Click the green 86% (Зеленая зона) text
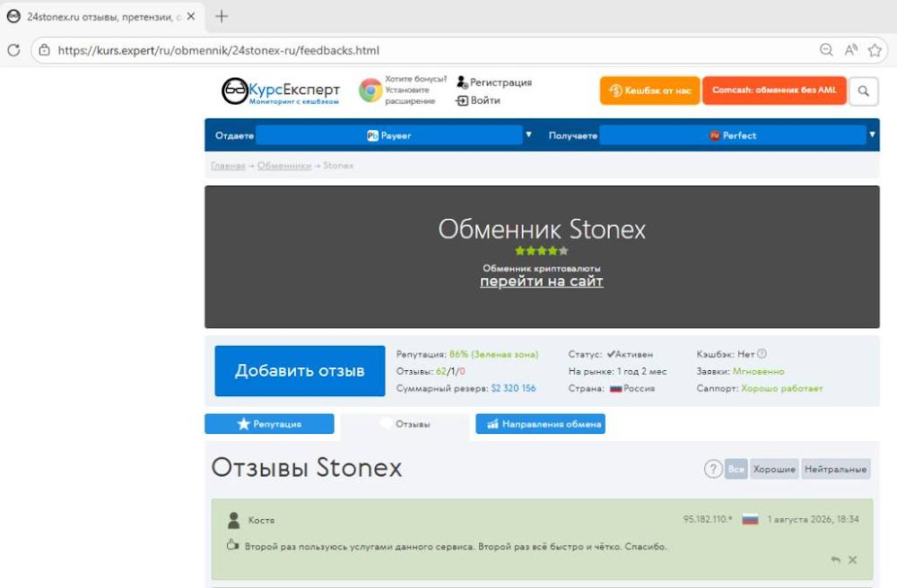Image resolution: width=897 pixels, height=588 pixels. point(493,354)
